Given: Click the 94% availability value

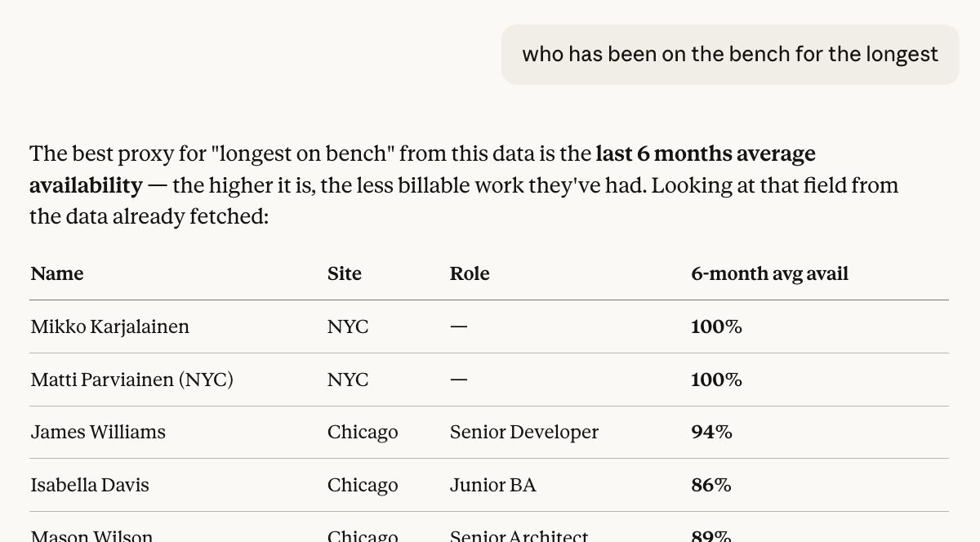Looking at the screenshot, I should pos(711,432).
